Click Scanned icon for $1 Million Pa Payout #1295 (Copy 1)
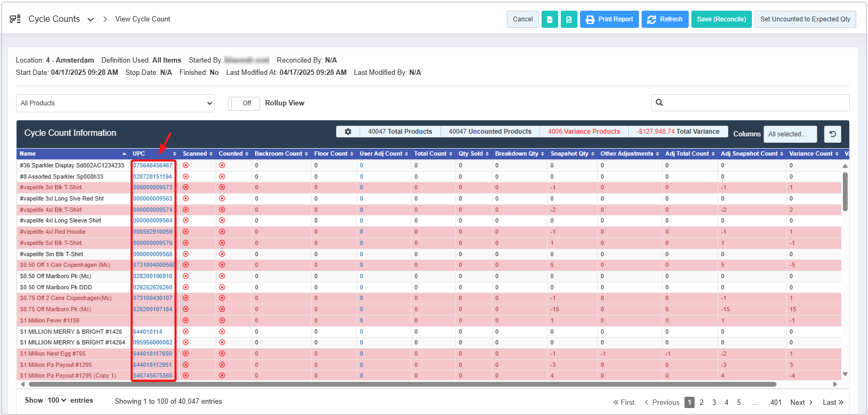The height and width of the screenshot is (415, 868). point(186,375)
